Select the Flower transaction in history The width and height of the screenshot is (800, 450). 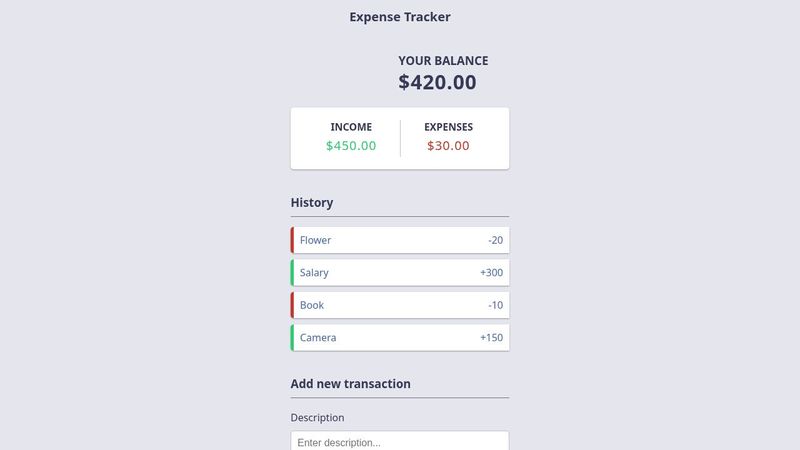click(399, 240)
